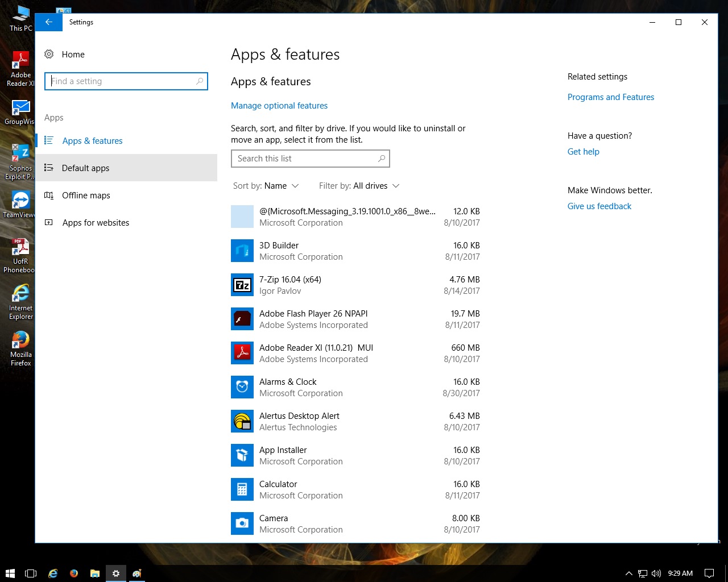Open Firefox from the taskbar
The height and width of the screenshot is (582, 728).
(74, 573)
